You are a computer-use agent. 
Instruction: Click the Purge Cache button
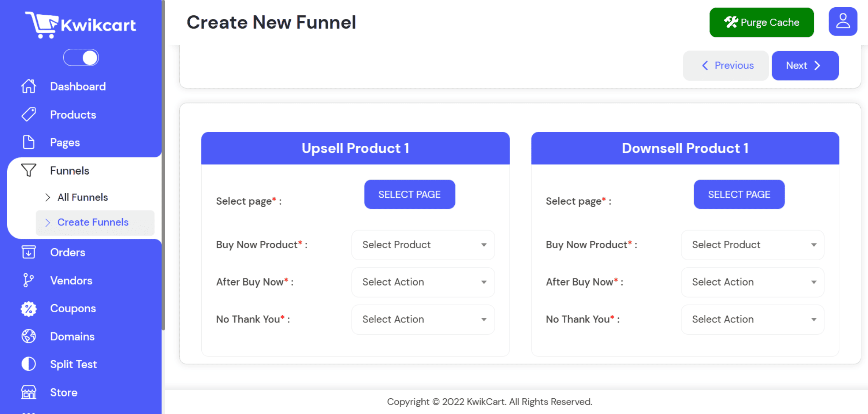[762, 22]
